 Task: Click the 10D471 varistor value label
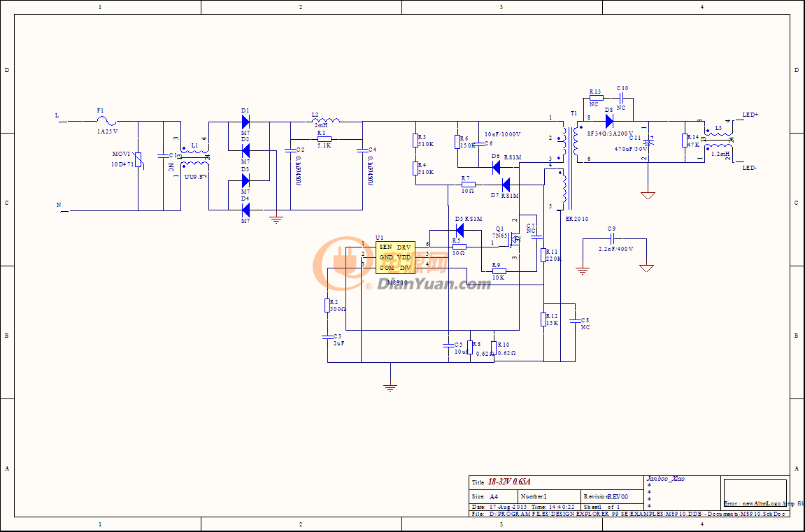coord(122,165)
